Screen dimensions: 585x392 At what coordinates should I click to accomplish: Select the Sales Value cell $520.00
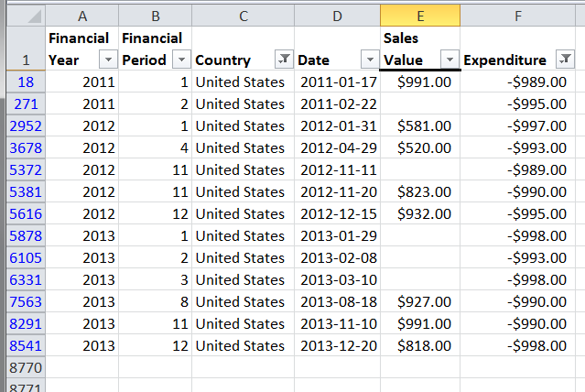pos(420,147)
